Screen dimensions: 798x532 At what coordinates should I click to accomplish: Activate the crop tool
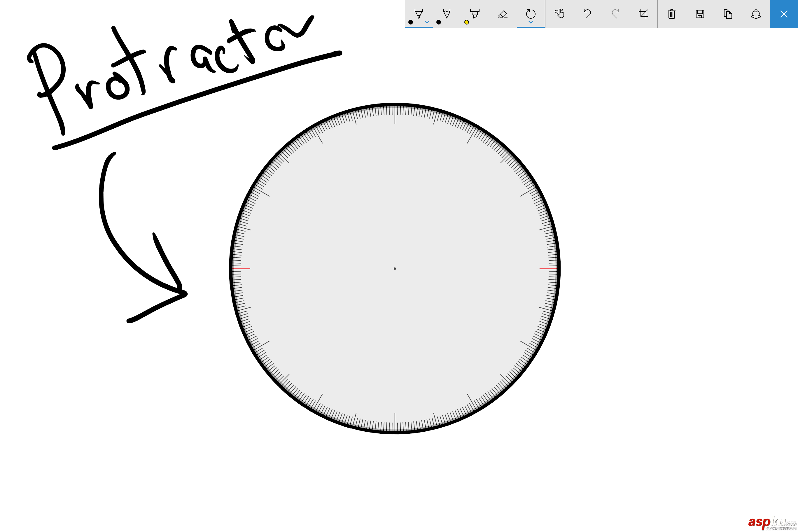(x=643, y=14)
